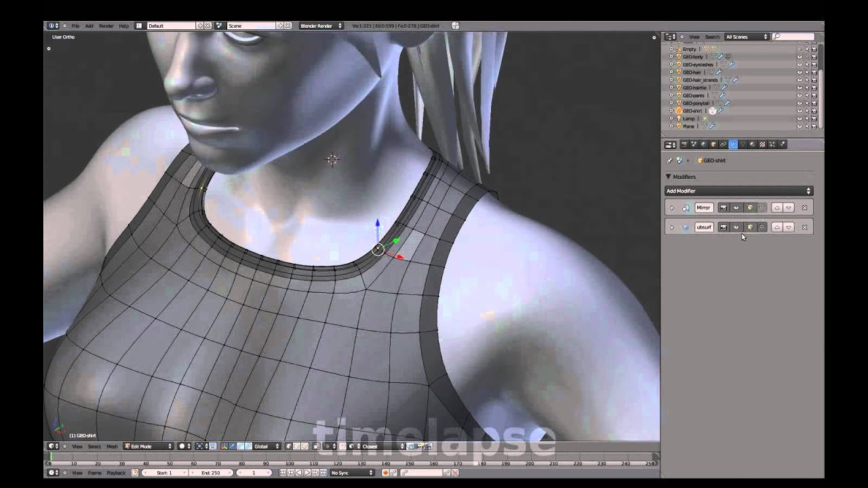Open the Help menu
Viewport: 868px width, 488px height.
coord(123,26)
